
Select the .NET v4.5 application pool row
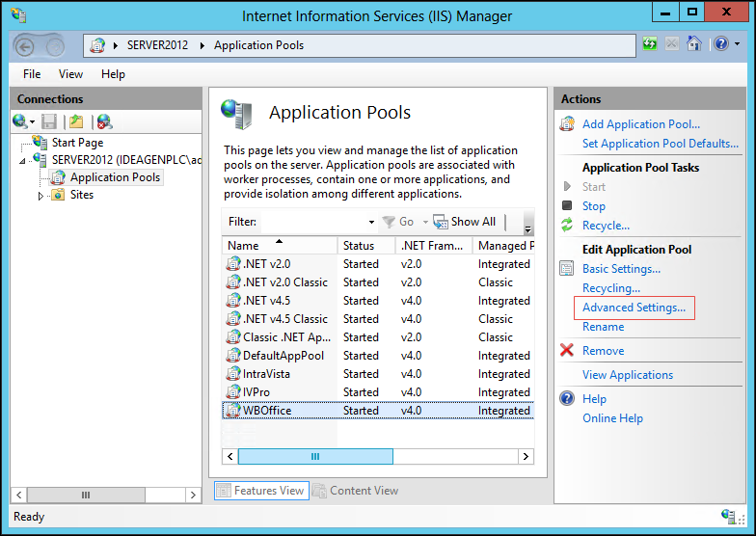point(378,301)
